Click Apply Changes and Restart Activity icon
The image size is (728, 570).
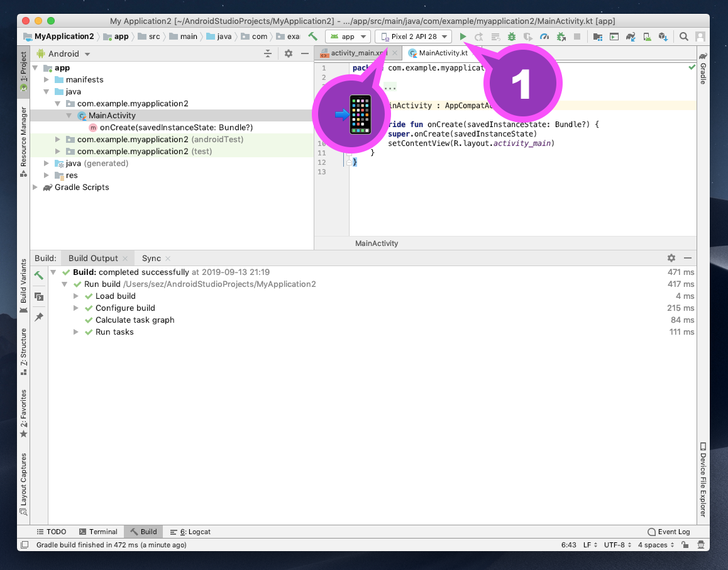point(478,36)
